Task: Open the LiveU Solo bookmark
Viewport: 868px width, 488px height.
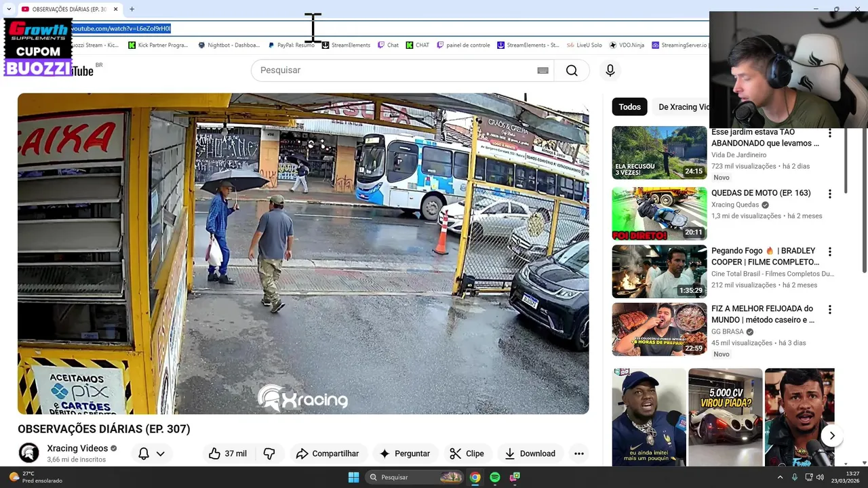Action: coord(584,45)
